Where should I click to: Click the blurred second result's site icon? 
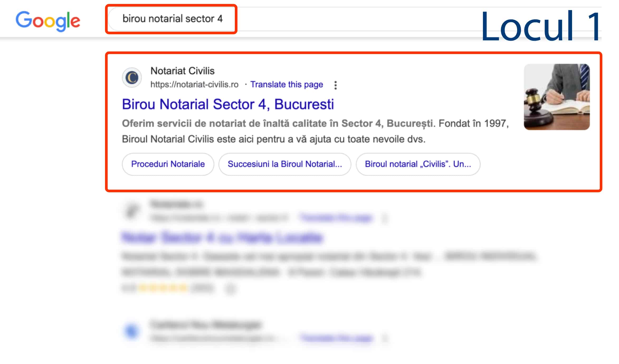coord(132,210)
